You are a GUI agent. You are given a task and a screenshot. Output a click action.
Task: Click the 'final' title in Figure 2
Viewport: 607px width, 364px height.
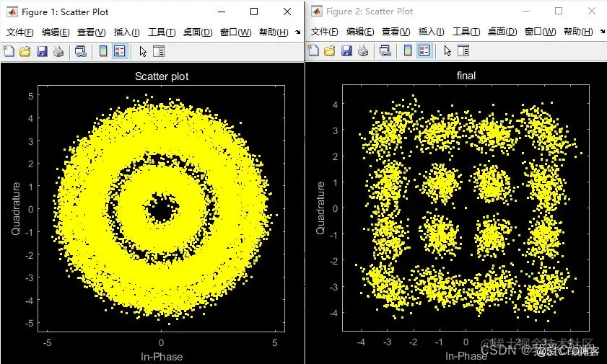click(466, 76)
